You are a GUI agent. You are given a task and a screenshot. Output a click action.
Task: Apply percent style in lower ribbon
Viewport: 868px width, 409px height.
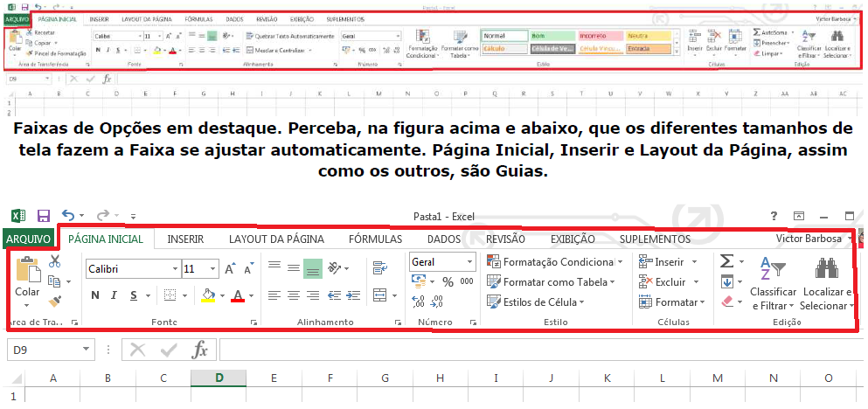(448, 282)
